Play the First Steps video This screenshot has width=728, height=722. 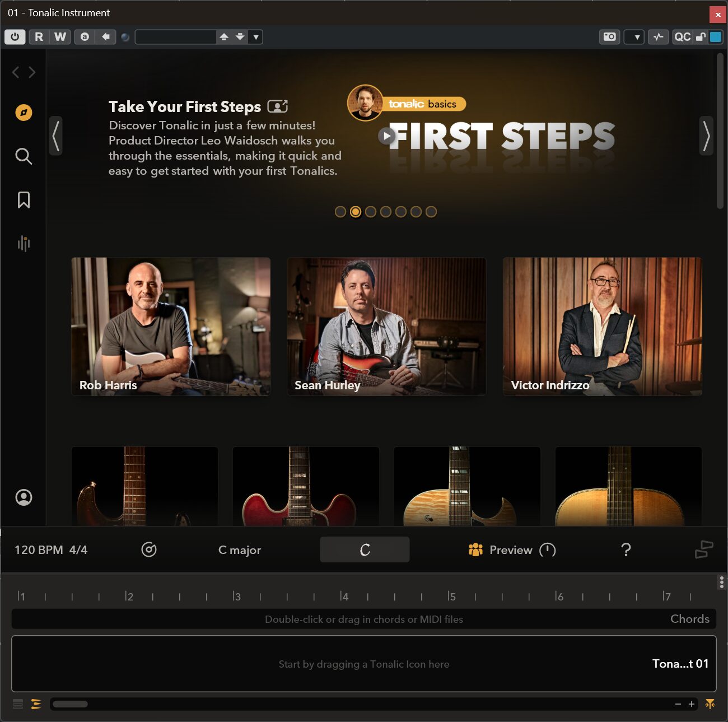click(x=386, y=136)
